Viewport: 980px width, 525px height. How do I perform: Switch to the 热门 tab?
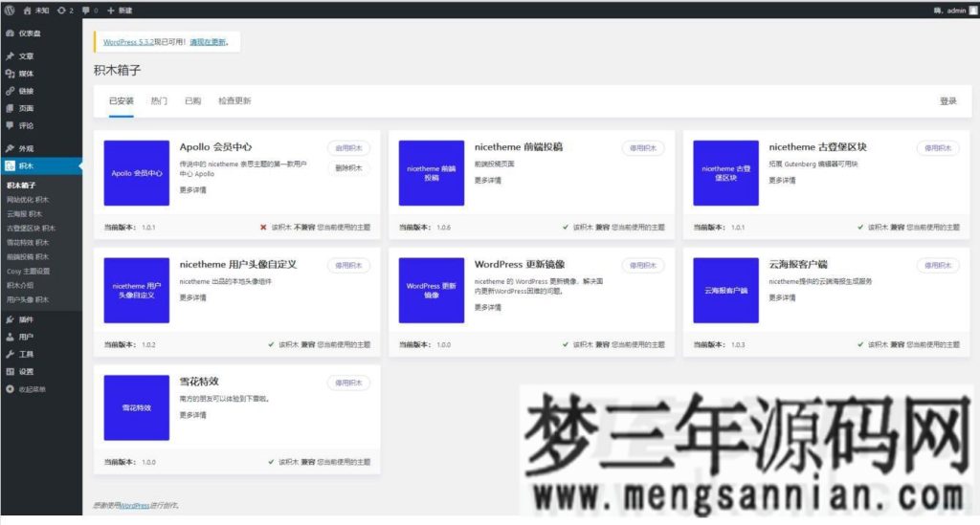[x=159, y=101]
